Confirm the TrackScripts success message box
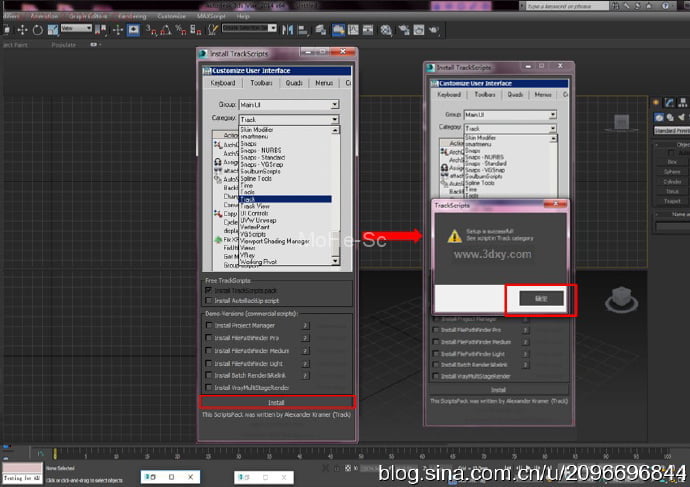 pyautogui.click(x=541, y=298)
